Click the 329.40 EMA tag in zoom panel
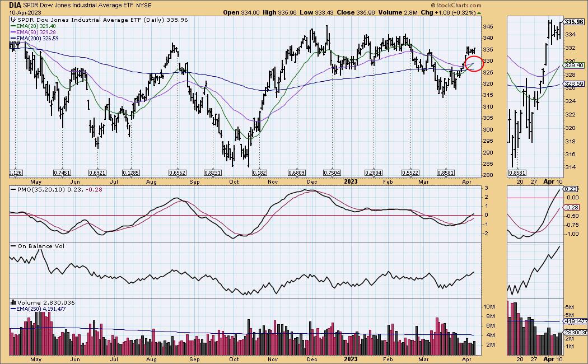Viewport: 588px width, 364px height. tap(574, 65)
